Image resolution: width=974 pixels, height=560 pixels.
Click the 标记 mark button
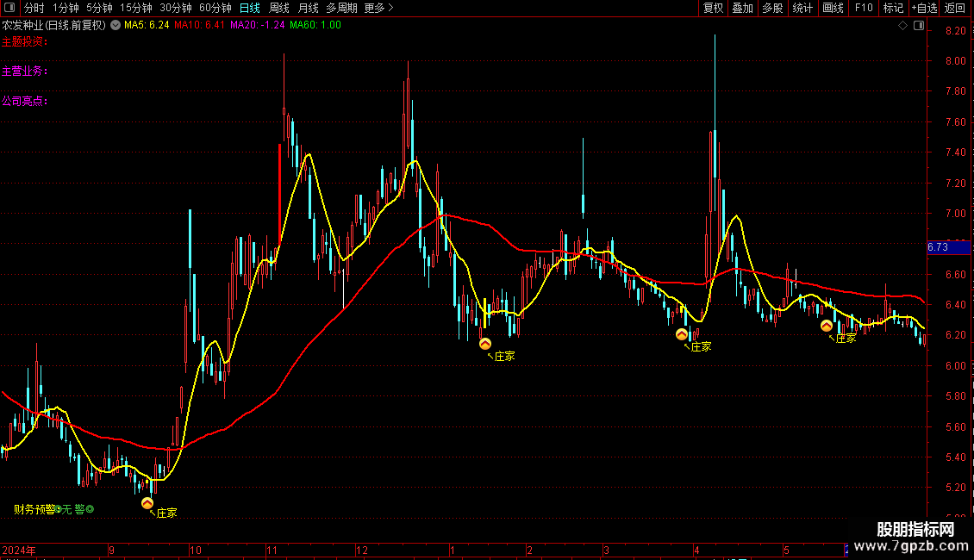click(x=893, y=8)
